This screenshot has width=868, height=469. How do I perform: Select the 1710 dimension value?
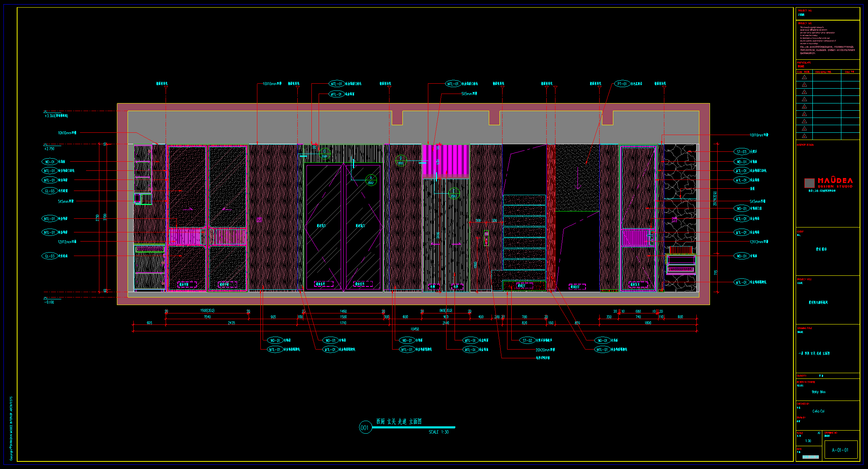(343, 323)
